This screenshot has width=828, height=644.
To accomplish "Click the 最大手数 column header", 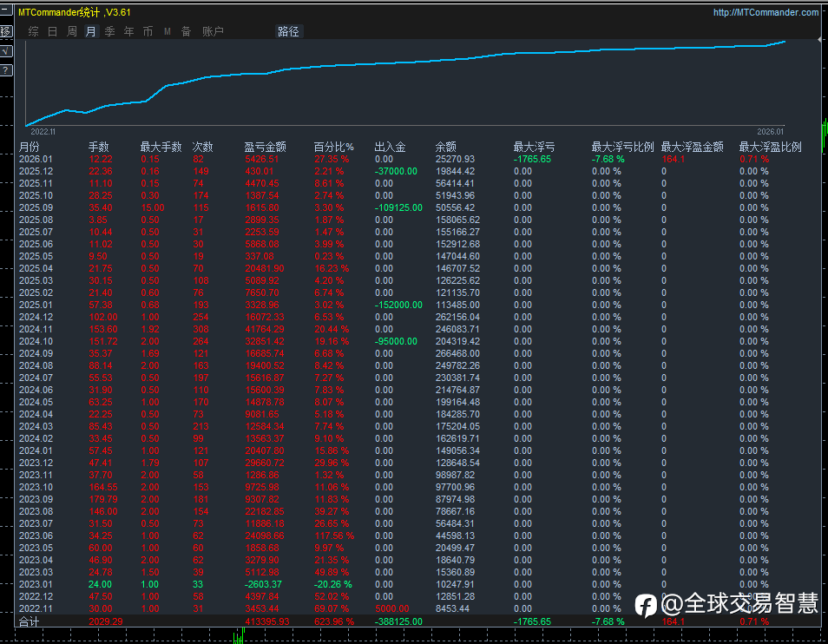I will [161, 147].
